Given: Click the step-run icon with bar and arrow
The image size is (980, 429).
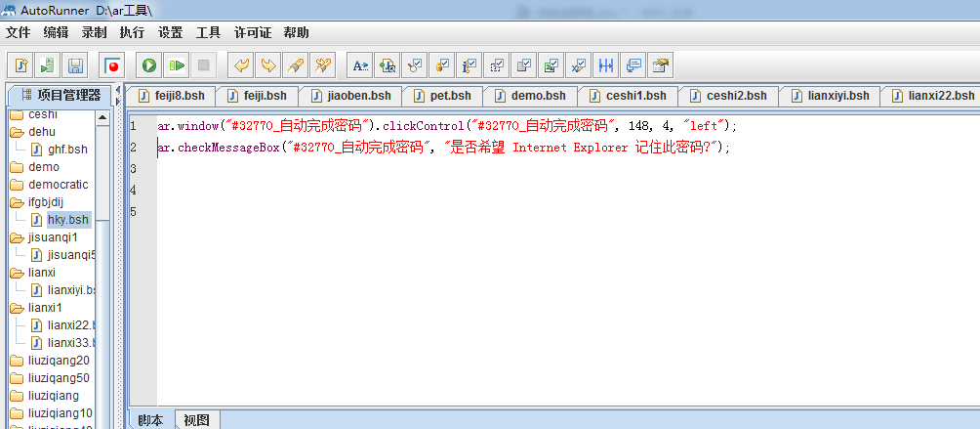Looking at the screenshot, I should click(177, 64).
